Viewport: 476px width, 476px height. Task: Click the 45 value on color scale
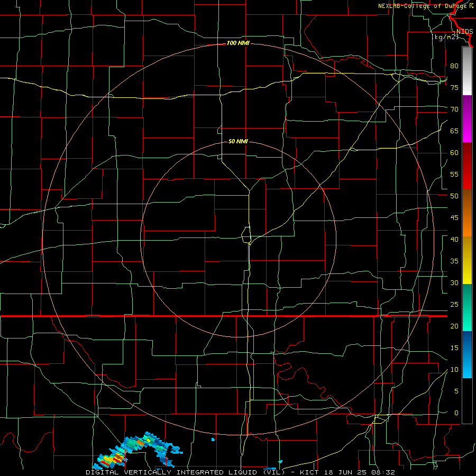click(x=454, y=218)
